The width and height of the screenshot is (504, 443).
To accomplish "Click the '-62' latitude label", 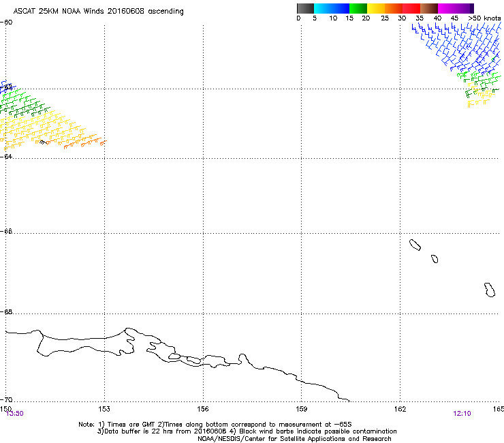I will tap(6, 87).
